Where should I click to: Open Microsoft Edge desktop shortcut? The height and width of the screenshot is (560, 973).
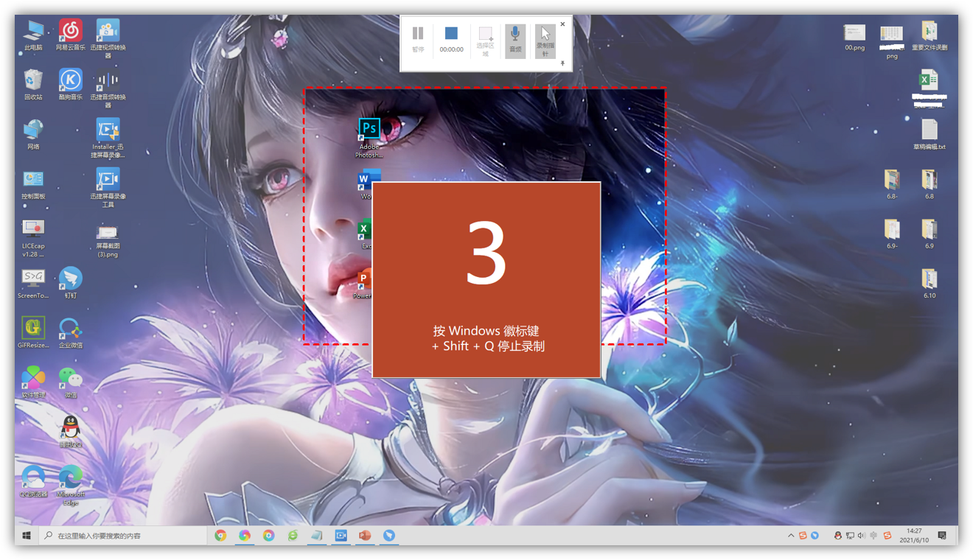(71, 486)
